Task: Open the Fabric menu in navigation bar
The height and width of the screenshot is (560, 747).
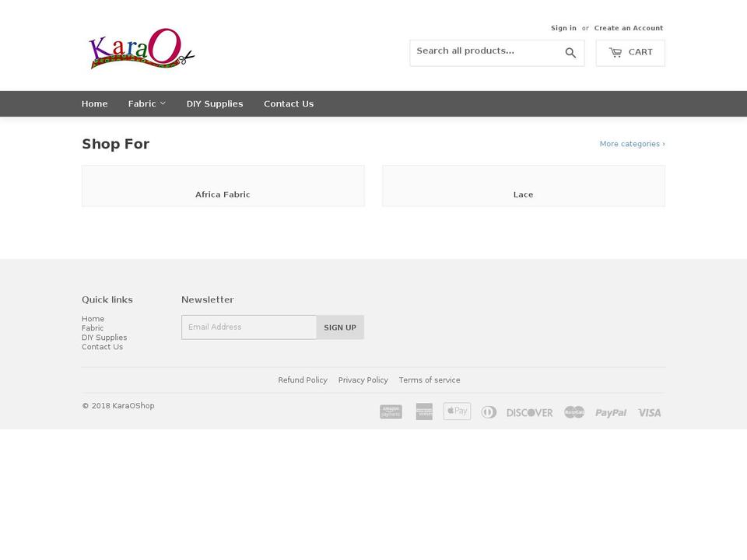Action: pos(147,103)
